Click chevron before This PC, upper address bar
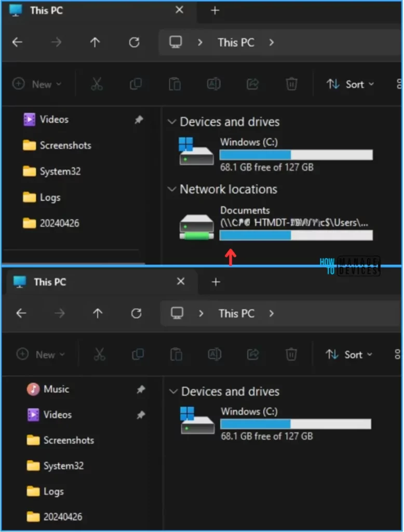Viewport: 404px width, 532px height. click(x=200, y=43)
